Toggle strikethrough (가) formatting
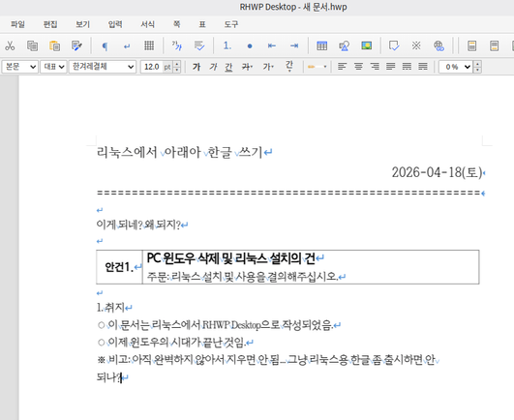The image size is (514, 420). [x=247, y=67]
